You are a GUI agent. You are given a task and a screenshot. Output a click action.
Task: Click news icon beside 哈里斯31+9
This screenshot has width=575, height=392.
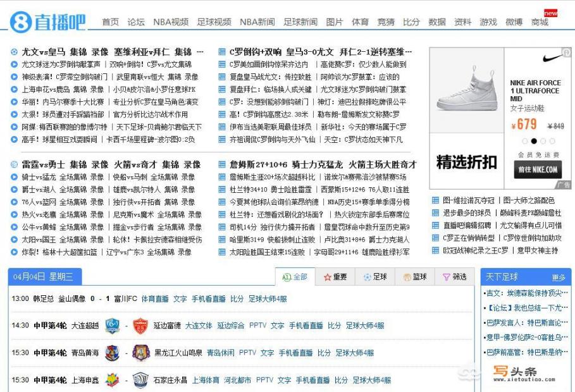222,240
